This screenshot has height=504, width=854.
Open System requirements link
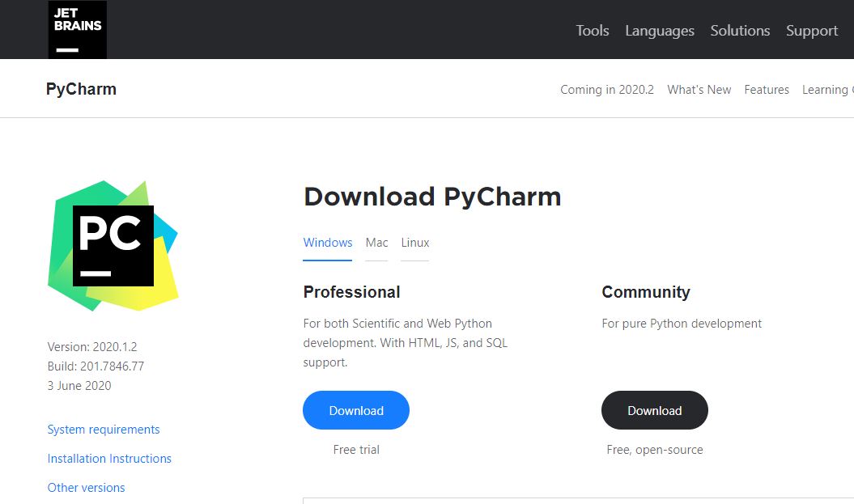click(x=104, y=430)
